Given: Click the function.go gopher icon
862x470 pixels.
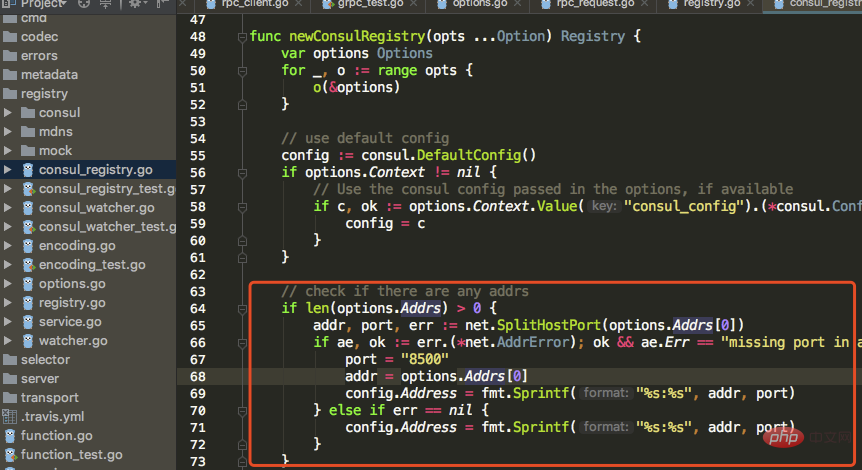Looking at the screenshot, I should 10,436.
